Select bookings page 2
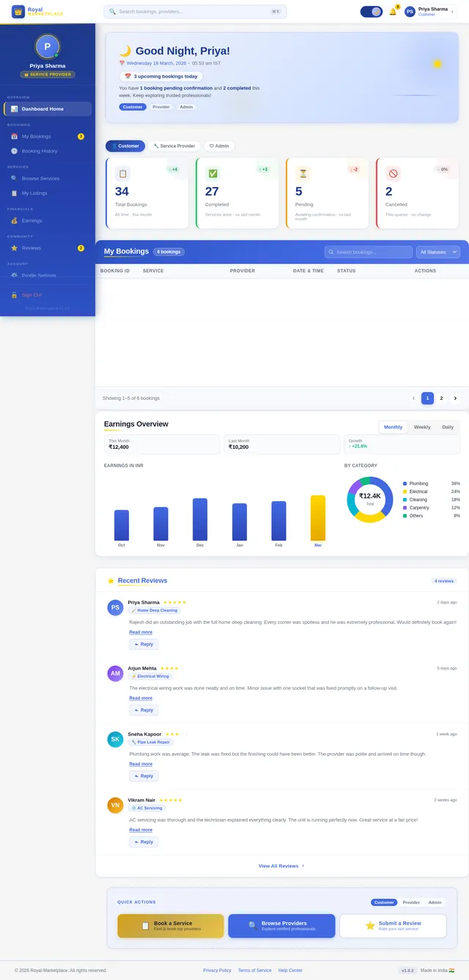469x980 pixels. click(x=441, y=398)
